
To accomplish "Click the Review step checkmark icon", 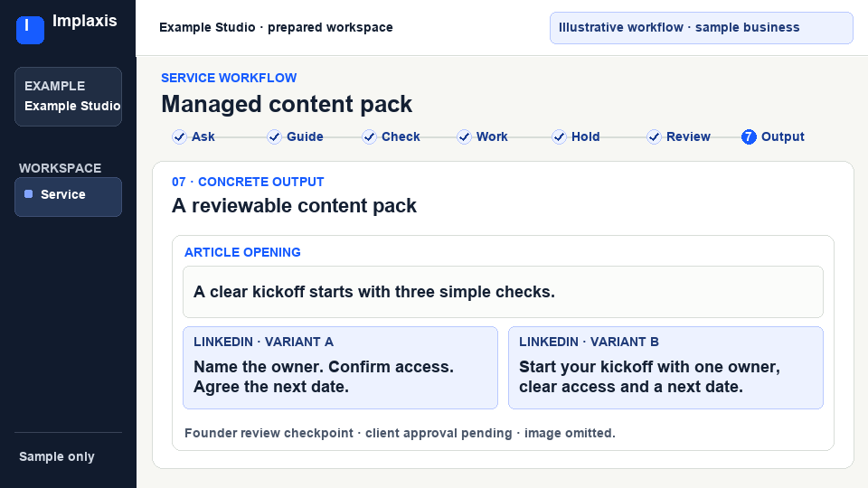I will point(654,136).
